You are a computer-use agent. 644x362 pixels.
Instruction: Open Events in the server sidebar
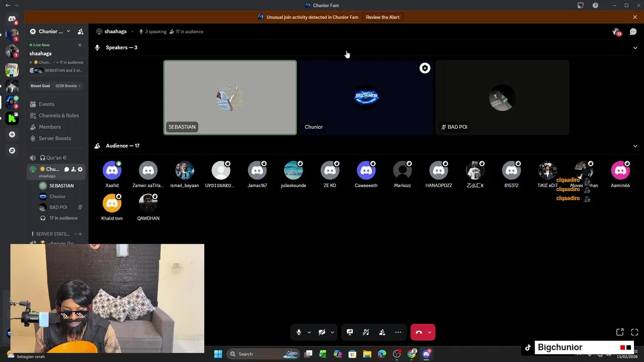click(x=57, y=104)
